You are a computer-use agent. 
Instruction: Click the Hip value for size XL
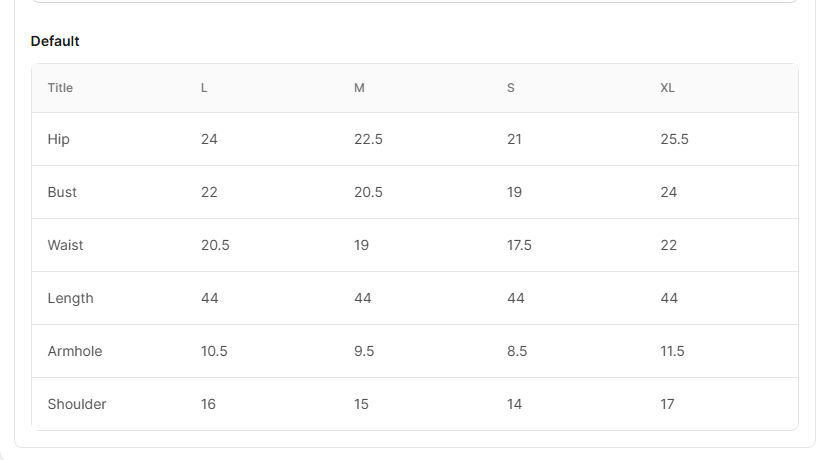[x=674, y=139]
